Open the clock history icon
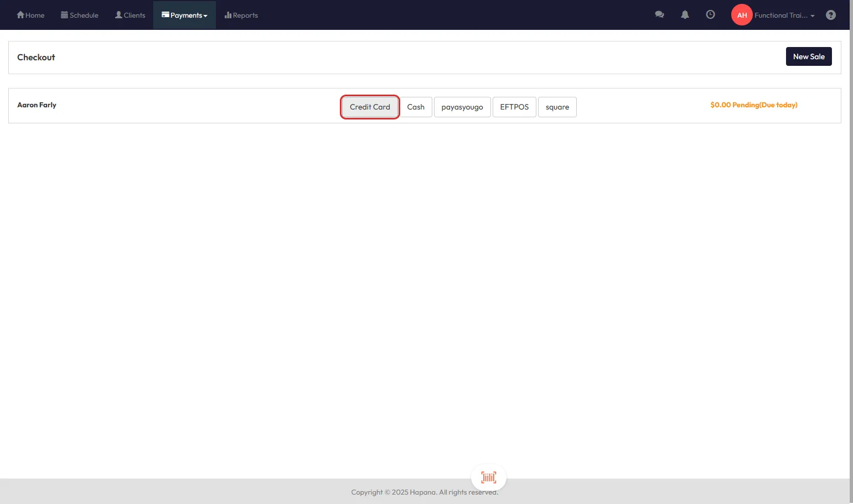This screenshot has width=853, height=504. coord(710,15)
